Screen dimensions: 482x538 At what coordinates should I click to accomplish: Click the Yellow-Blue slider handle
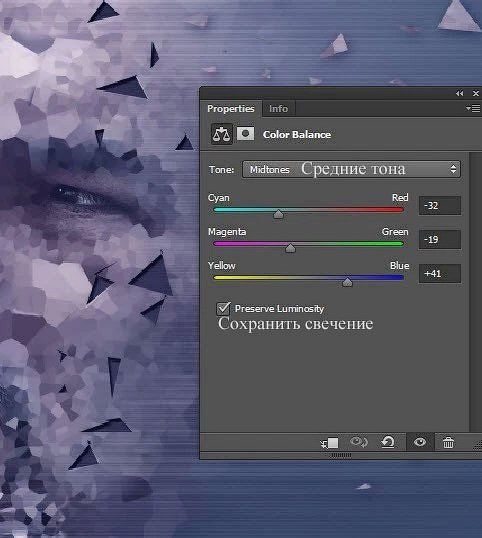(347, 282)
